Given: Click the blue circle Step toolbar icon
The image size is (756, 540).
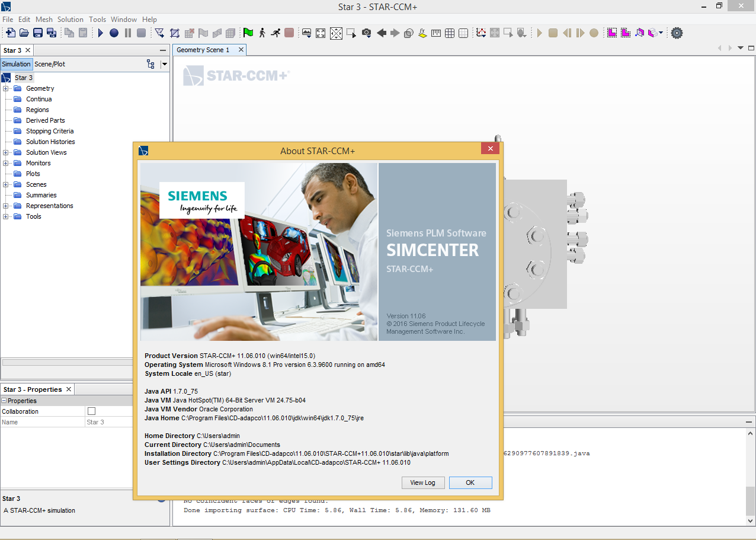Looking at the screenshot, I should [114, 33].
